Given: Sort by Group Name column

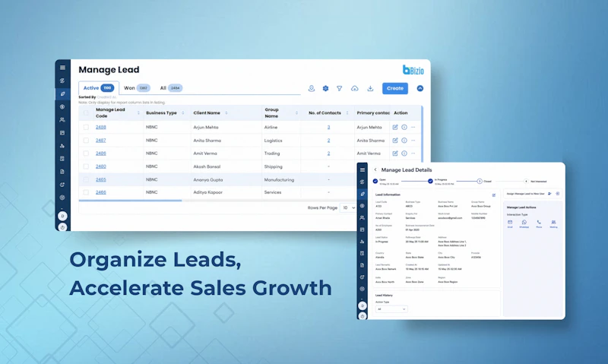Looking at the screenshot, I should pyautogui.click(x=296, y=112).
